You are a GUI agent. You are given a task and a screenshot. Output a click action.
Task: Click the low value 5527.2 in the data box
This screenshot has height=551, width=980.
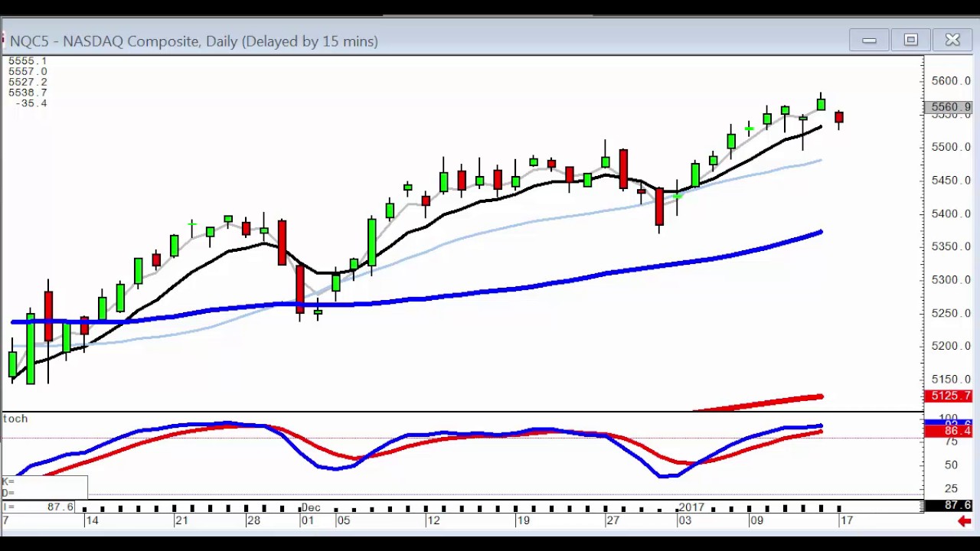point(28,82)
